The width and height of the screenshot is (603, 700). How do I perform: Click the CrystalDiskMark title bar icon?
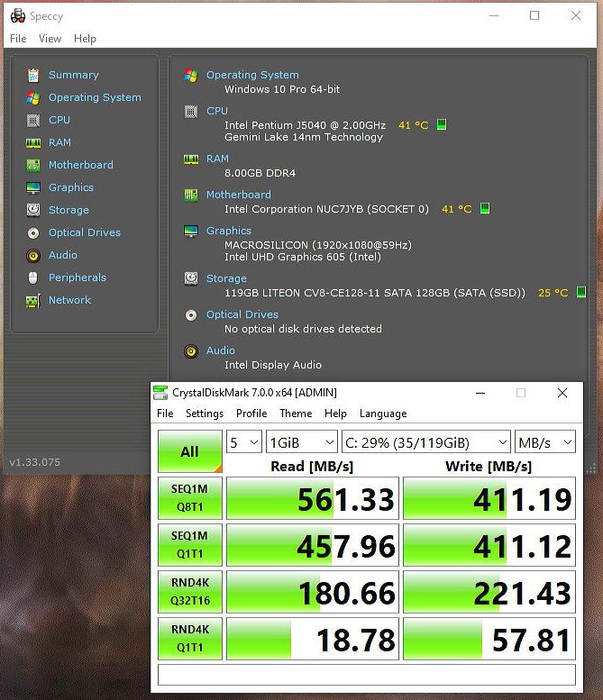pos(160,393)
